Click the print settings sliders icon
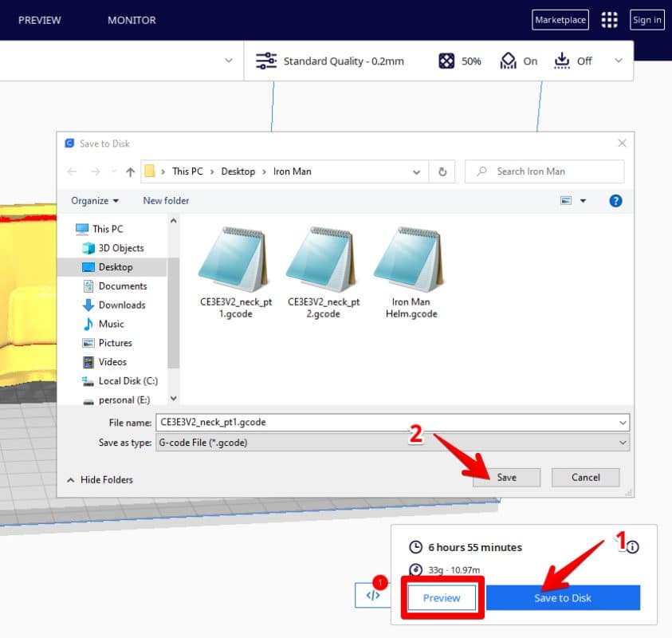Screen dimensions: 672x638 click(x=265, y=61)
